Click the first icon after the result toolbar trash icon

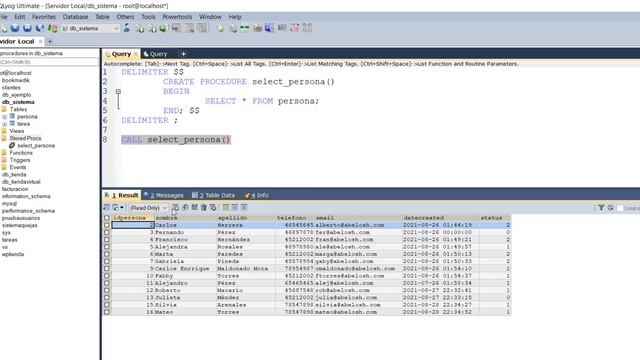pos(213,207)
